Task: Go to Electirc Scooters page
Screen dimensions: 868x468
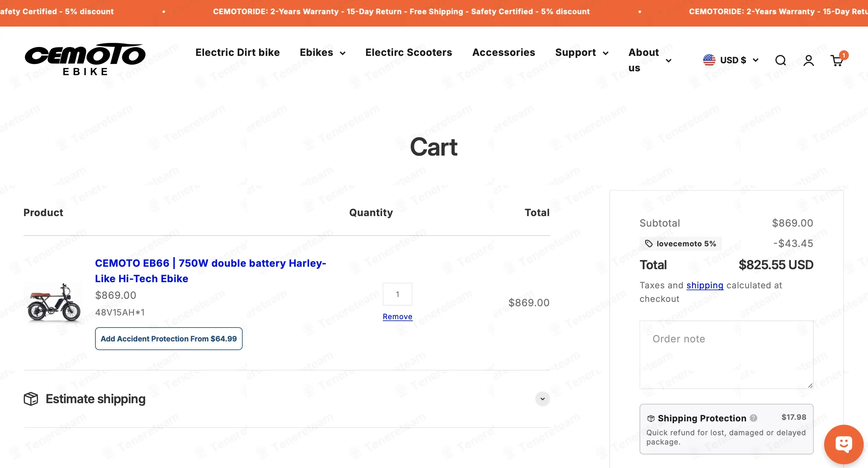Action: tap(409, 52)
